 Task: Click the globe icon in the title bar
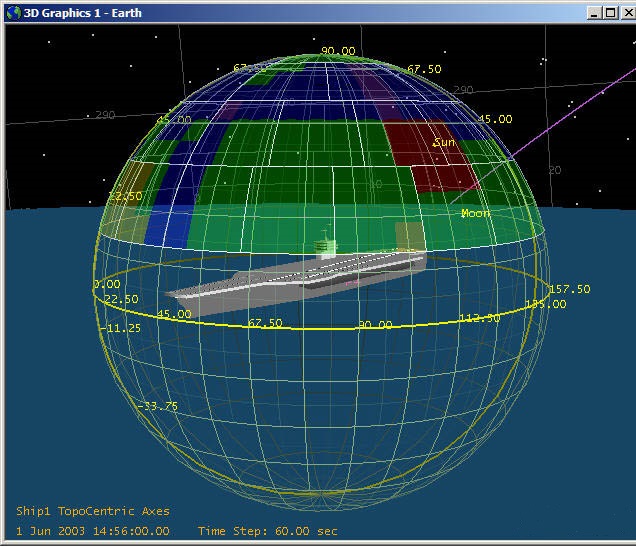[x=11, y=11]
